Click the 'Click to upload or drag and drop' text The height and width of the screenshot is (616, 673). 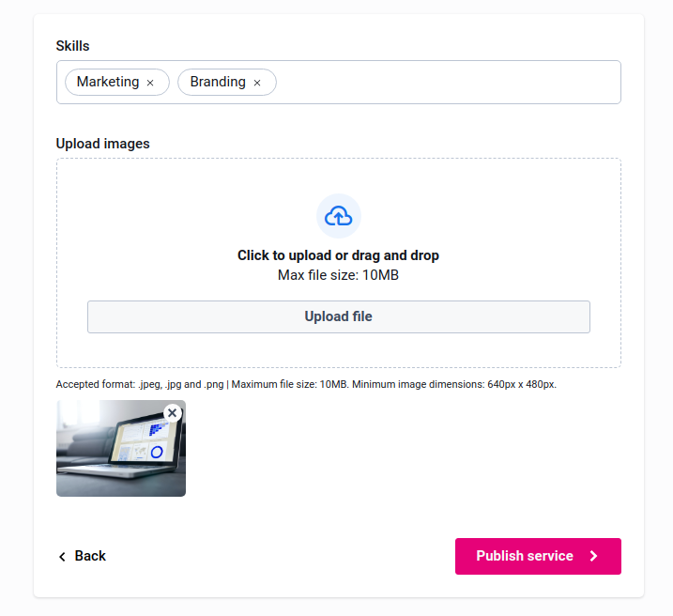pyautogui.click(x=338, y=255)
